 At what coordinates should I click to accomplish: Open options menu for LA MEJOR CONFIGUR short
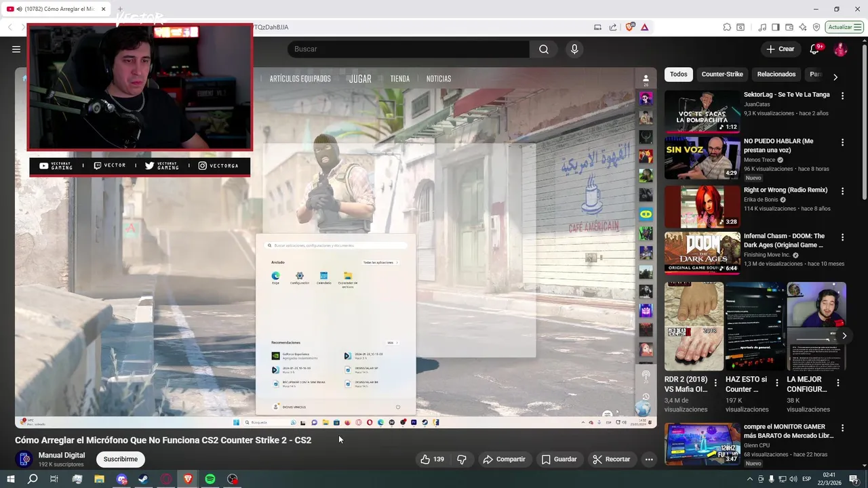coord(838,383)
